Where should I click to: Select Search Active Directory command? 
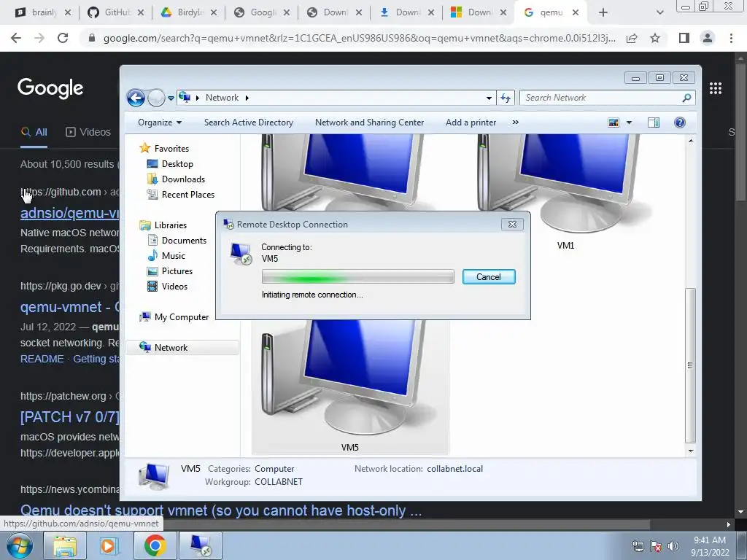pyautogui.click(x=249, y=122)
